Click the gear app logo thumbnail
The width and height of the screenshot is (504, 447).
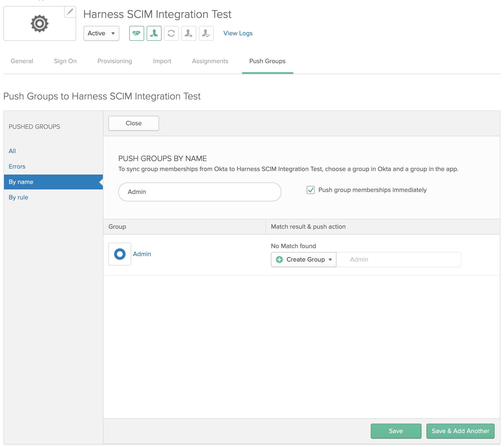(40, 23)
